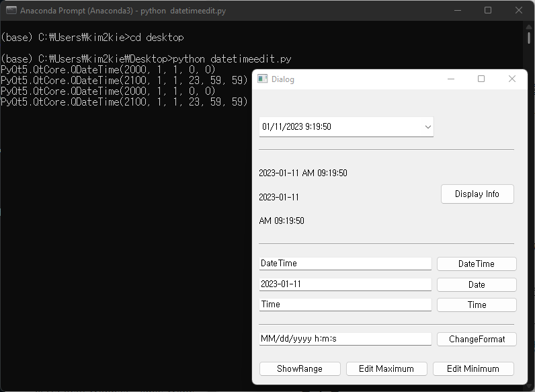Click the ChangeFormat button

pyautogui.click(x=477, y=339)
